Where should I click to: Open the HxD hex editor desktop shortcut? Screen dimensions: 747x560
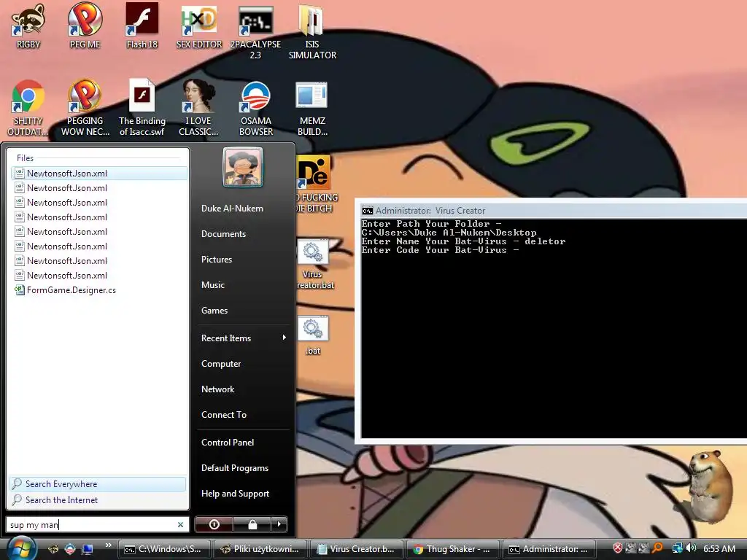198,26
